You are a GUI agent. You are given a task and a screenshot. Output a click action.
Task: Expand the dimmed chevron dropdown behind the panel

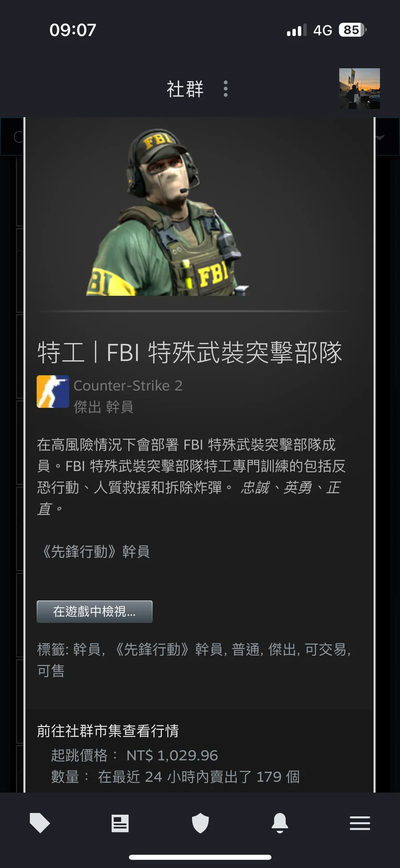(x=380, y=137)
